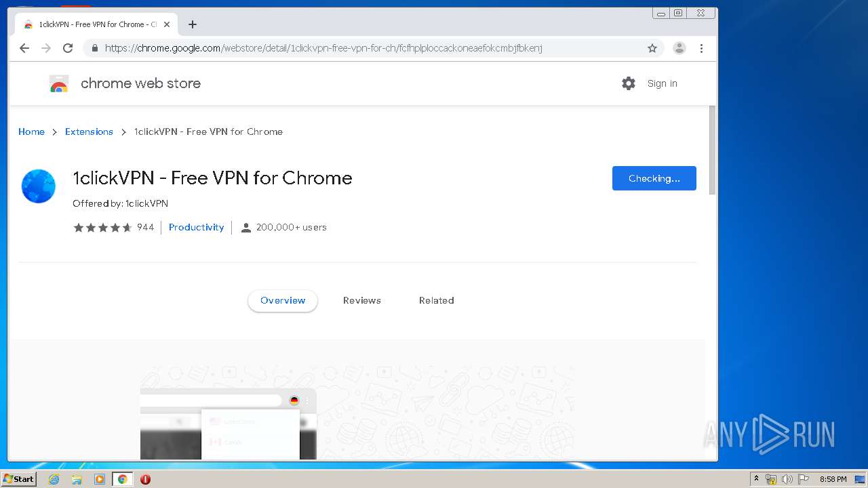This screenshot has width=868, height=488.
Task: Click the browser forward arrow
Action: (46, 48)
